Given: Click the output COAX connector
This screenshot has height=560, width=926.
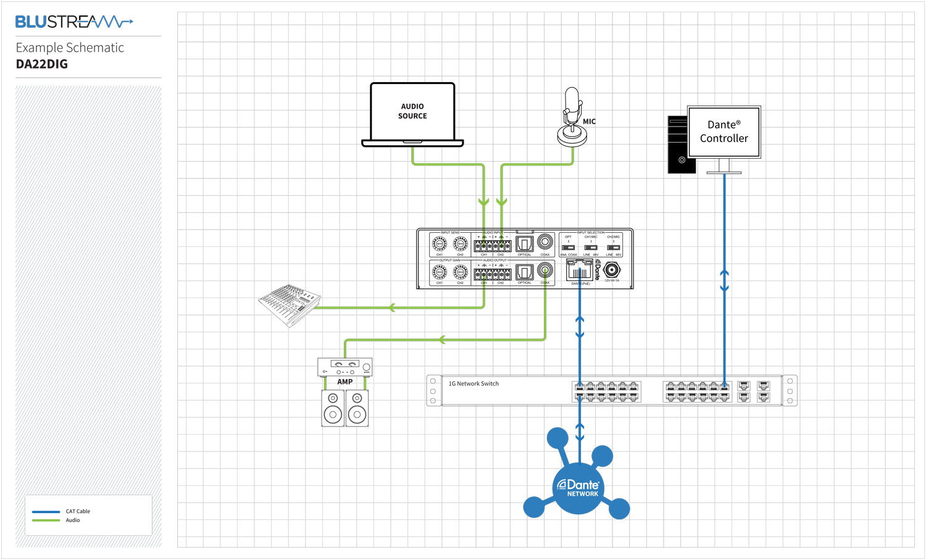Looking at the screenshot, I should coord(545,270).
